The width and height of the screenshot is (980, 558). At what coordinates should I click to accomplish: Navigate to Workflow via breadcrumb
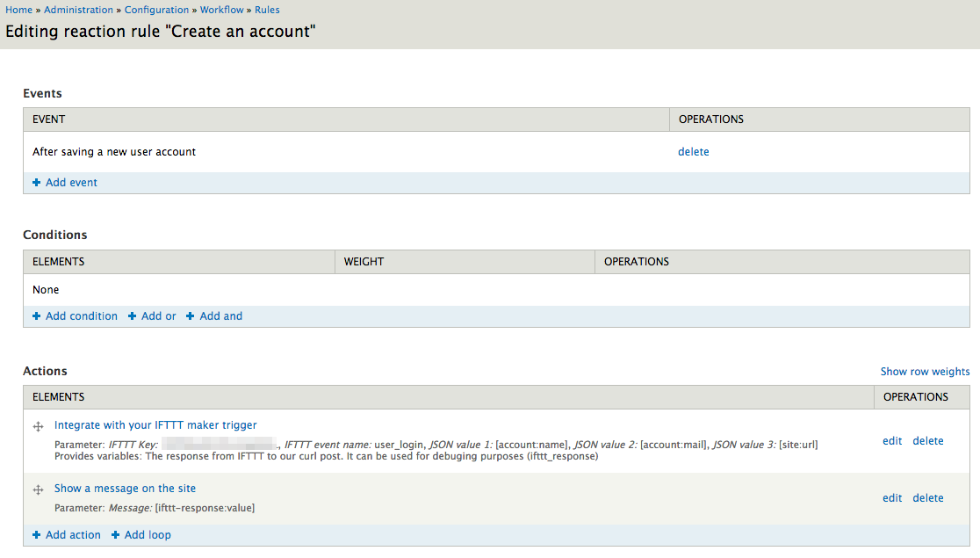coord(221,10)
